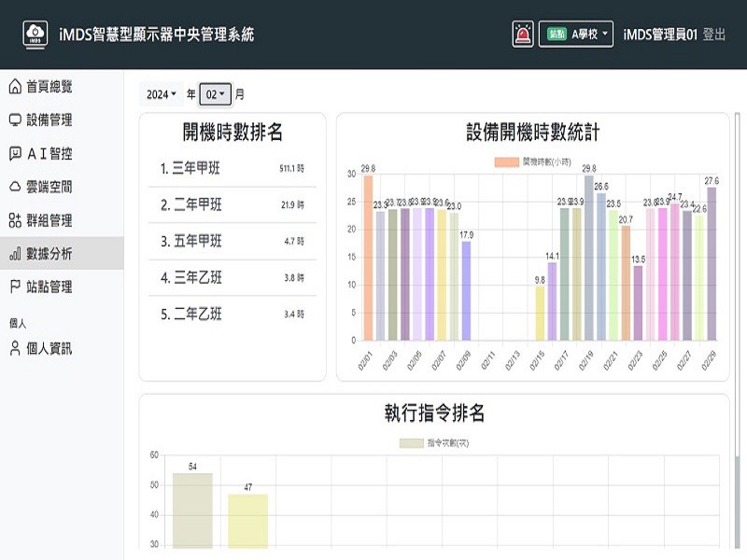Go to 設備管理 menu item
Viewport: 747px width, 560px height.
pyautogui.click(x=49, y=120)
